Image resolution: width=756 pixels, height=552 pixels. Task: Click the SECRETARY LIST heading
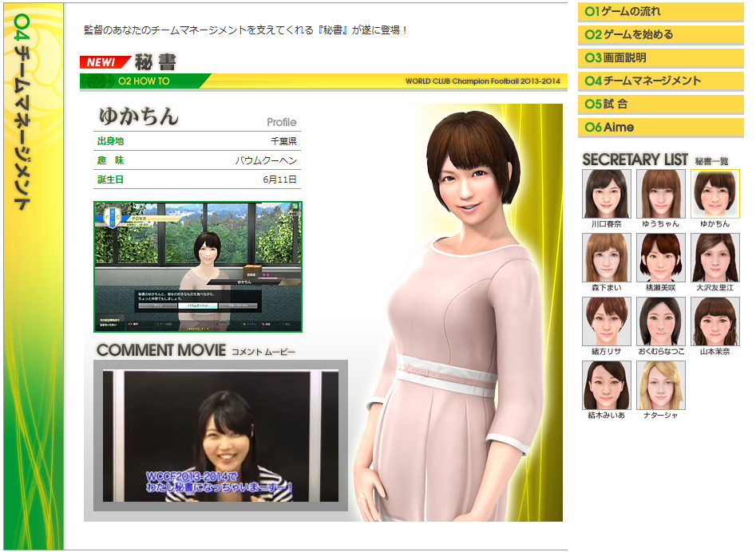[635, 160]
